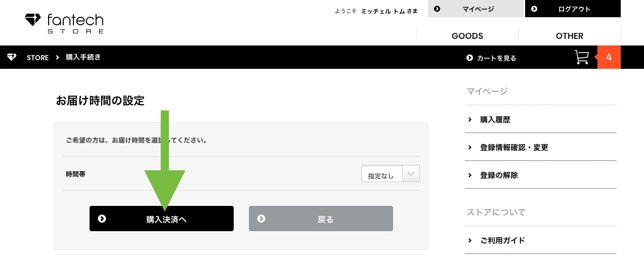Click the arrow icon beside カートを見る
Viewport: 644px width, 259px height.
[x=469, y=58]
